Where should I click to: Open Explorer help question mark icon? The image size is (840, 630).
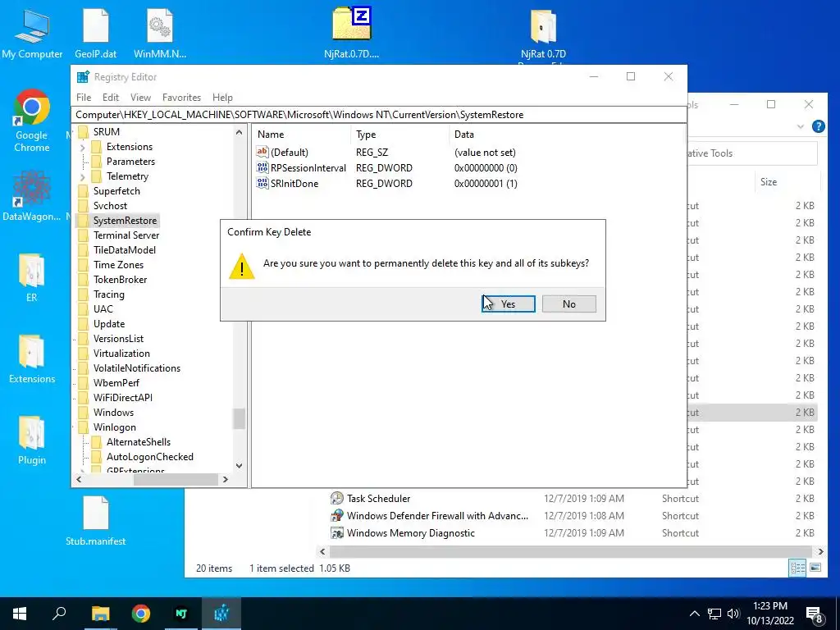click(818, 126)
